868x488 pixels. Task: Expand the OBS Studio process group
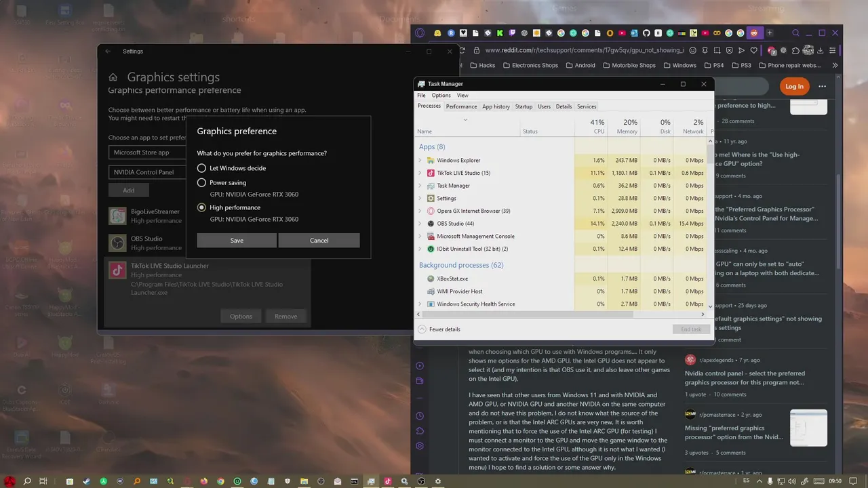click(420, 224)
